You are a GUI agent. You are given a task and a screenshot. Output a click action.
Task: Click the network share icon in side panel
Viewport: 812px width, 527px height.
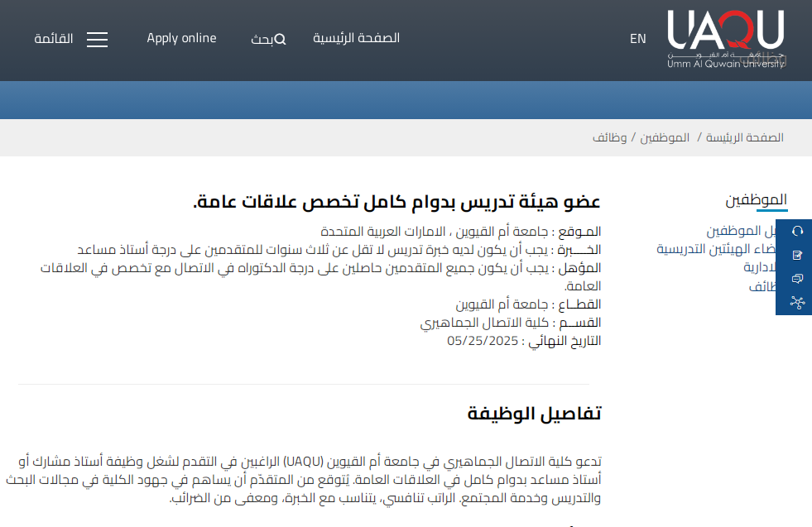[797, 302]
